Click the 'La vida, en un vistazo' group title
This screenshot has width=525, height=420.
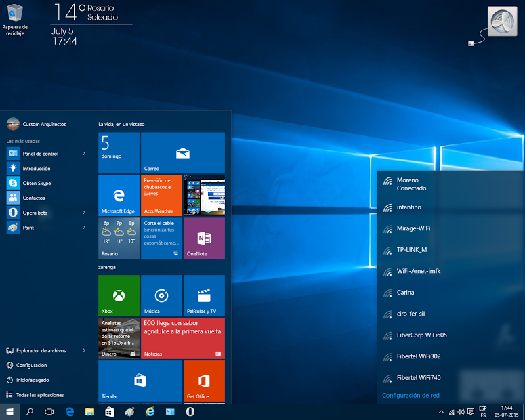point(121,124)
